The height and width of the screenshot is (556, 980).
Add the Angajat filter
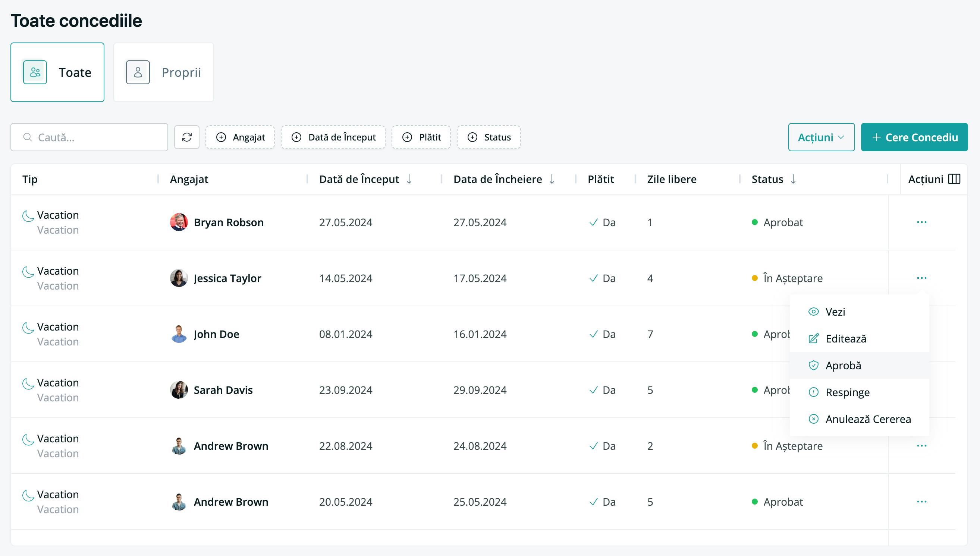tap(240, 137)
